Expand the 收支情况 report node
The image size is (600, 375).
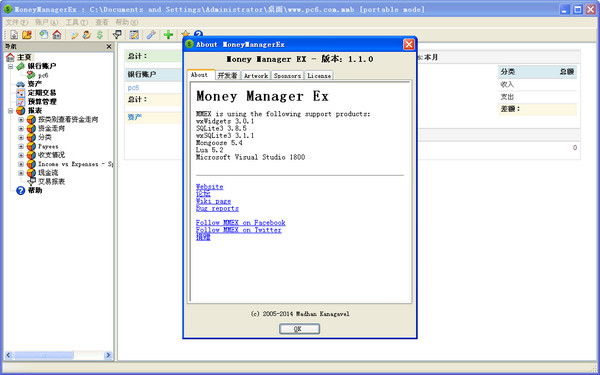point(21,155)
